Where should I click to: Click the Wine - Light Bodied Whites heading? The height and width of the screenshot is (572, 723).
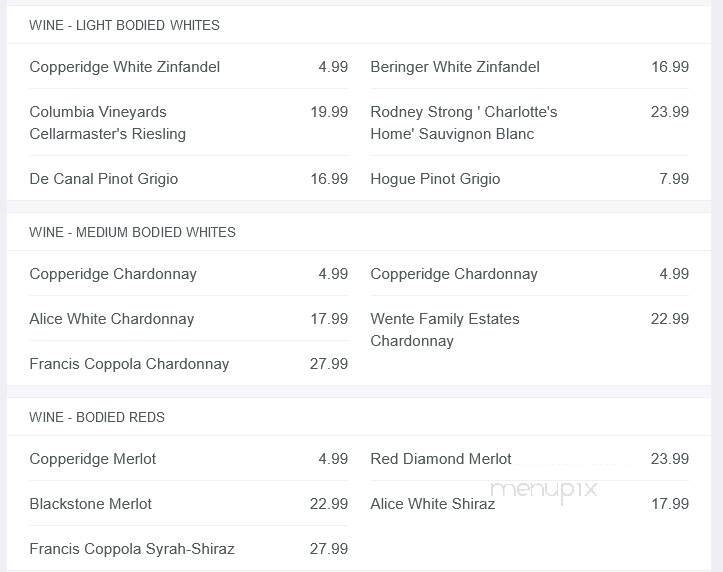pyautogui.click(x=124, y=25)
